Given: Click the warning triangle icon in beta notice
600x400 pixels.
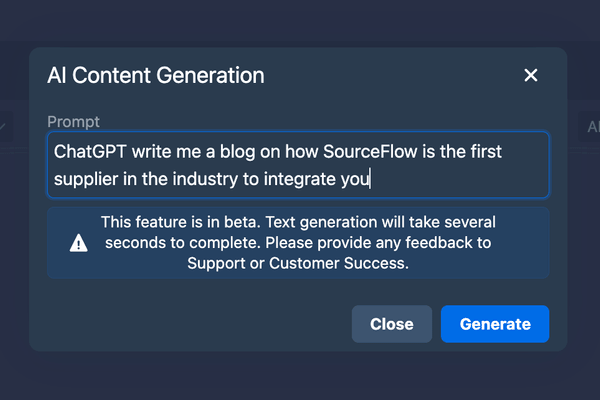Looking at the screenshot, I should click(x=78, y=243).
